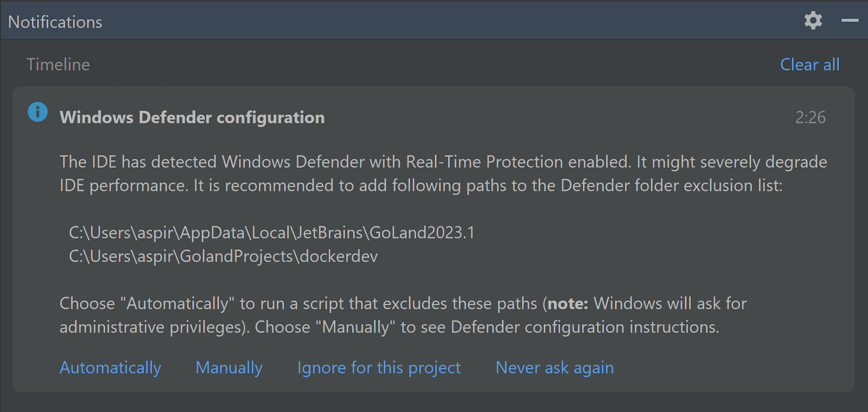Click empty space in the Notifications header bar
Image resolution: width=868 pixels, height=412 pixels.
(x=451, y=21)
